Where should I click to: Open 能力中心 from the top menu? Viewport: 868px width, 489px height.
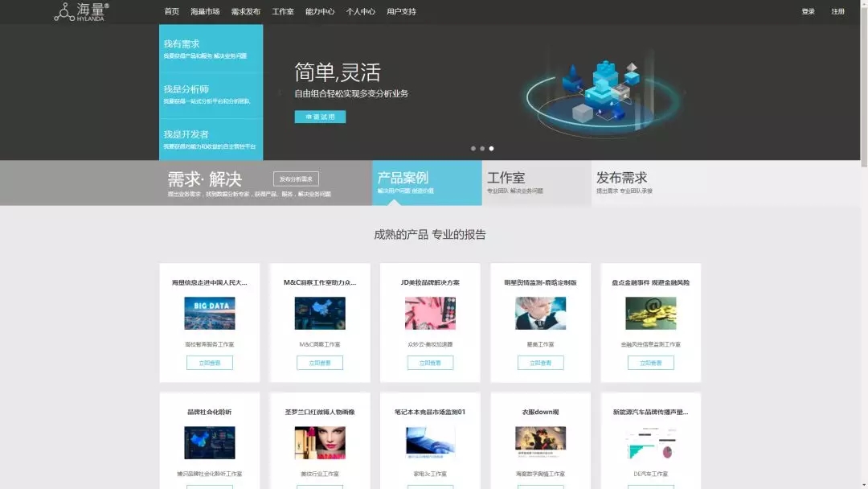point(320,11)
